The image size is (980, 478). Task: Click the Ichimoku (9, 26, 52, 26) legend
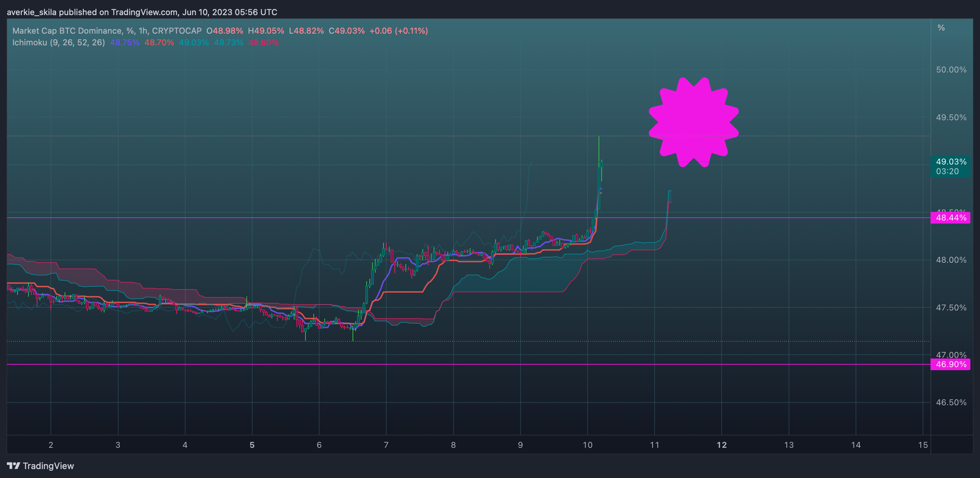pyautogui.click(x=58, y=43)
